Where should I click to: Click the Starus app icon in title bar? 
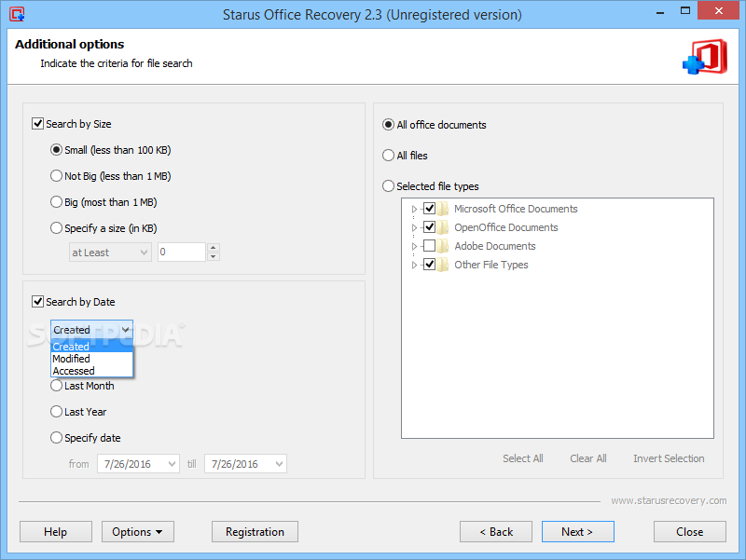tap(17, 14)
